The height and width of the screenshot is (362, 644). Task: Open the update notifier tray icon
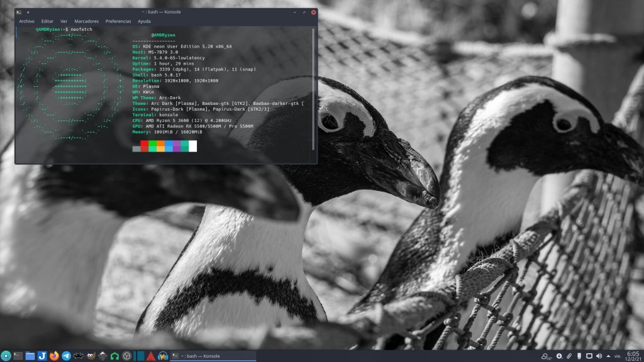558,356
